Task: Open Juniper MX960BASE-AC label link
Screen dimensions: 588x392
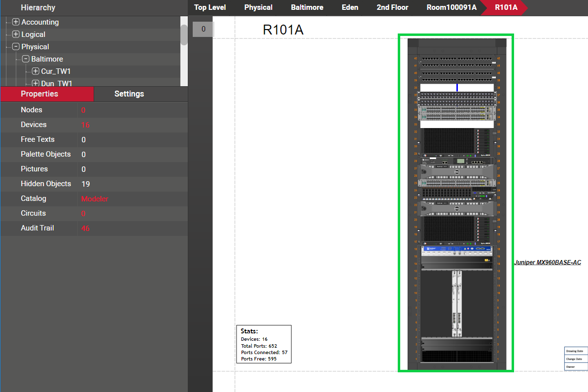Action: click(x=547, y=262)
